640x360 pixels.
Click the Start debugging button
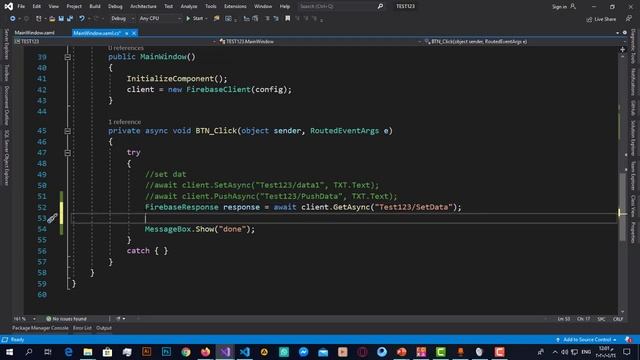(x=195, y=18)
